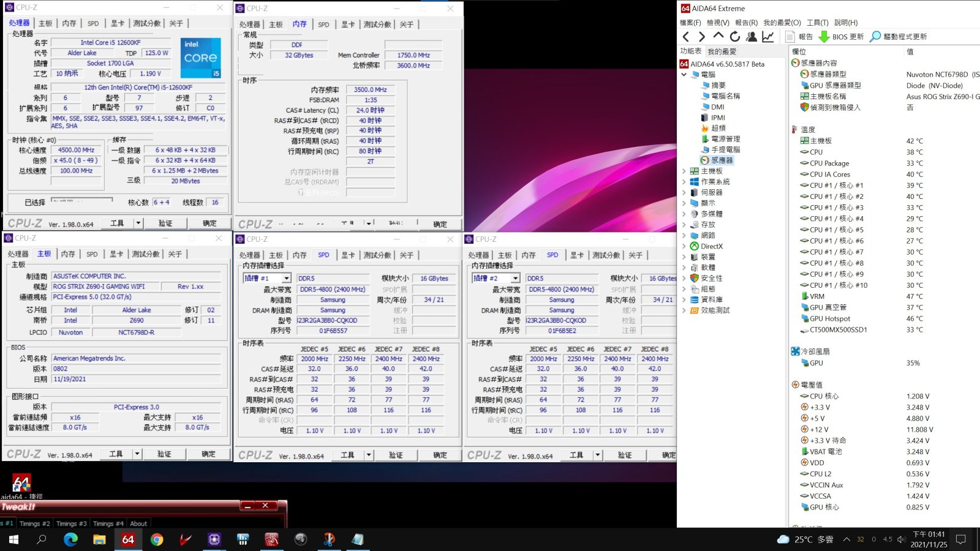Open the 檢視(V) menu in AIDA64

click(x=718, y=23)
